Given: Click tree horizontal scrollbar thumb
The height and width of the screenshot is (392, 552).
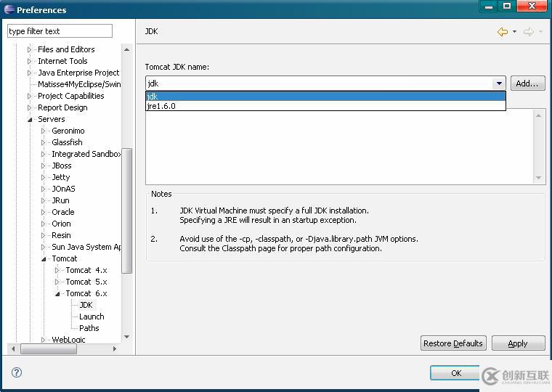Looking at the screenshot, I should tap(49, 348).
